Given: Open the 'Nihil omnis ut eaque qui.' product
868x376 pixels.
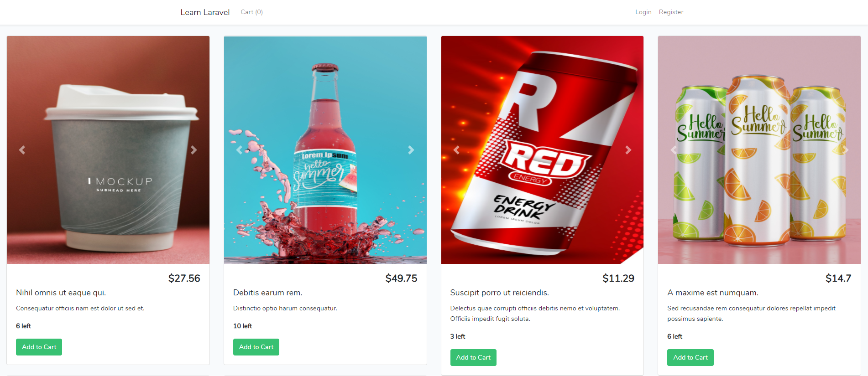Looking at the screenshot, I should (61, 293).
